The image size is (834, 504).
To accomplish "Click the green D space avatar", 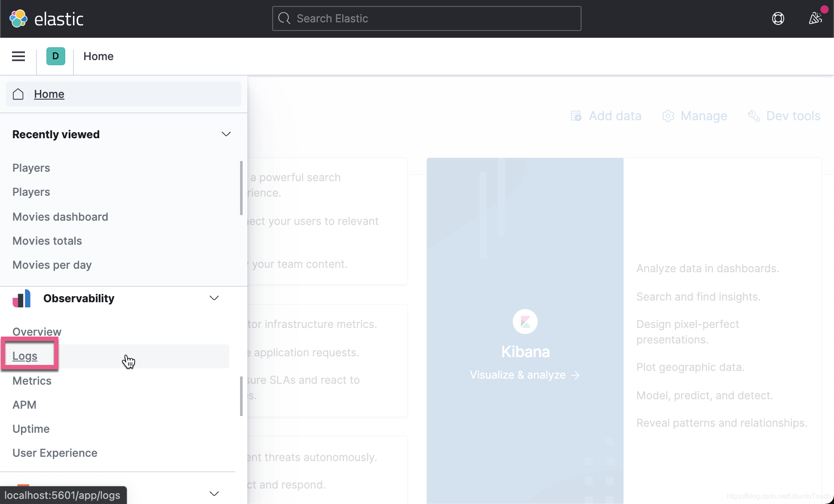I will point(56,56).
